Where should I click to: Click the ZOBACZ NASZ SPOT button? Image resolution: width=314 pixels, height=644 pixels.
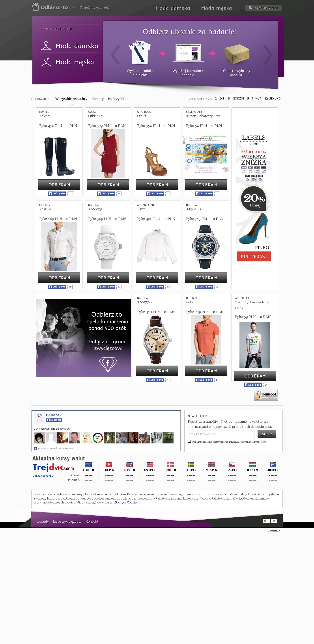point(263,8)
